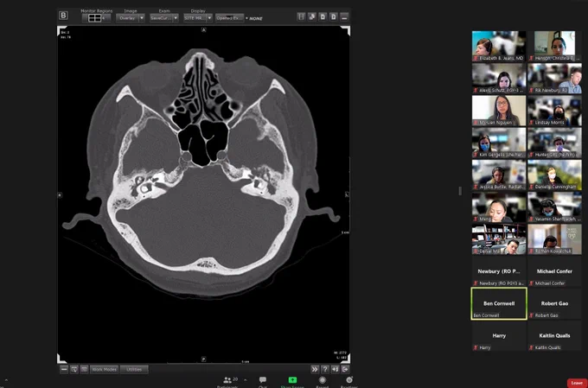Click muted microphone icon on Robert Gao tile
This screenshot has height=388, width=588.
point(532,315)
